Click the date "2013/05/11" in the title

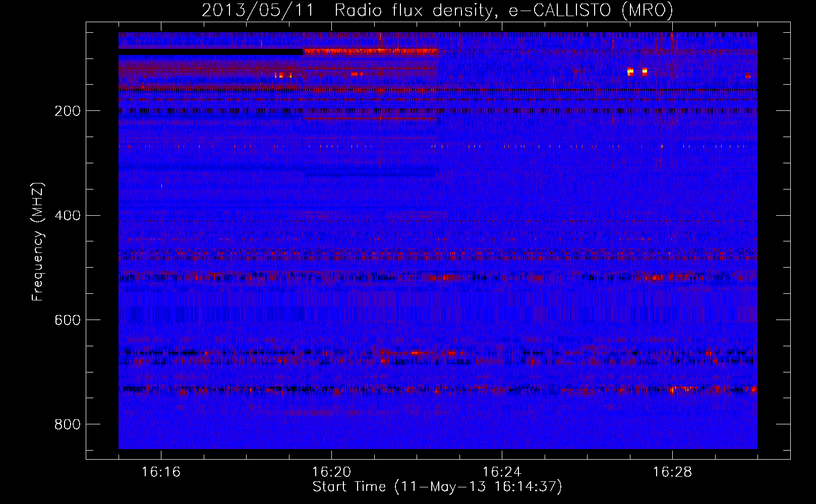click(257, 11)
